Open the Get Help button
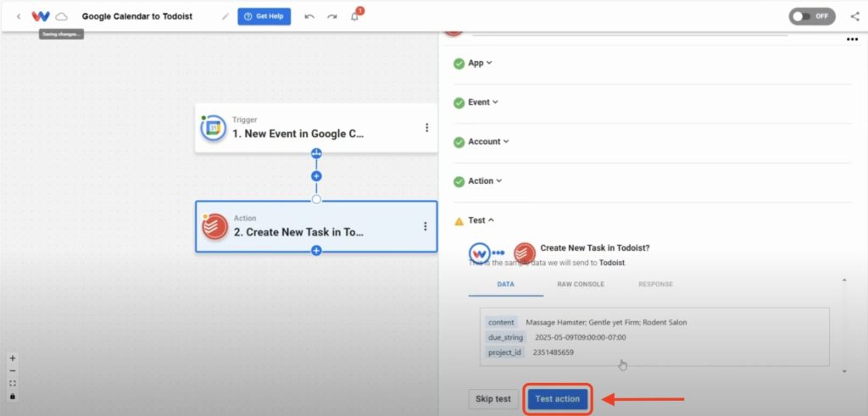Screen dimensions: 868x416 click(x=264, y=17)
